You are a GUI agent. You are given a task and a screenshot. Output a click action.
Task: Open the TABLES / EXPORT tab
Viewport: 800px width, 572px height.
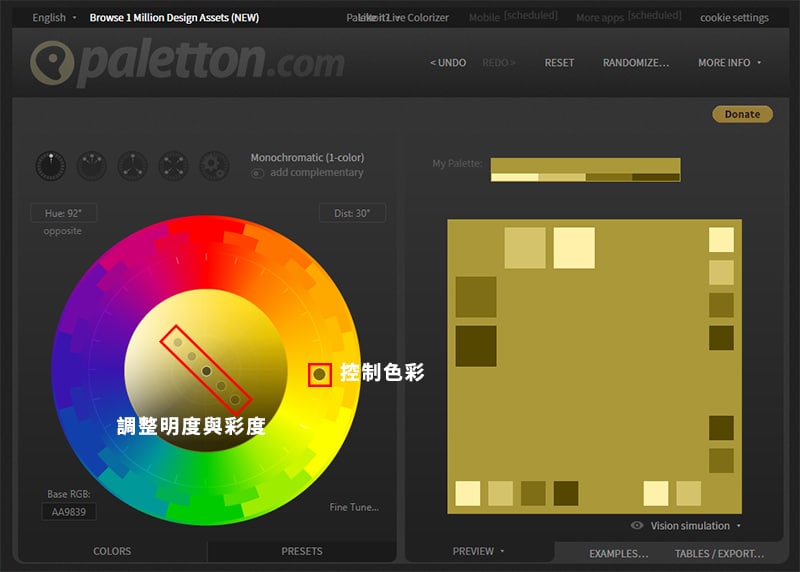pyautogui.click(x=719, y=554)
